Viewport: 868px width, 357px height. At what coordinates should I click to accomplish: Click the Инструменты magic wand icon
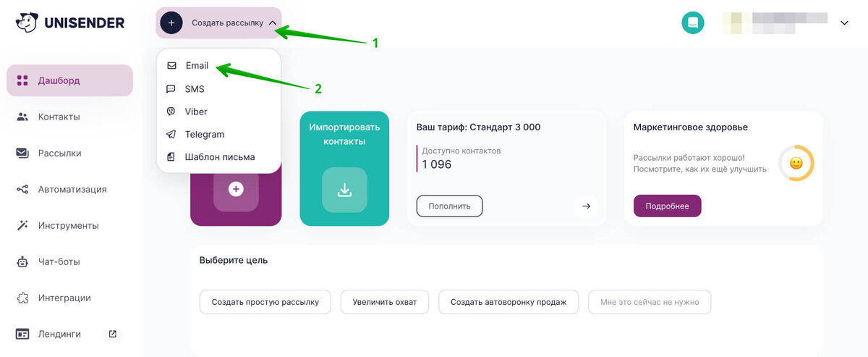pyautogui.click(x=22, y=225)
